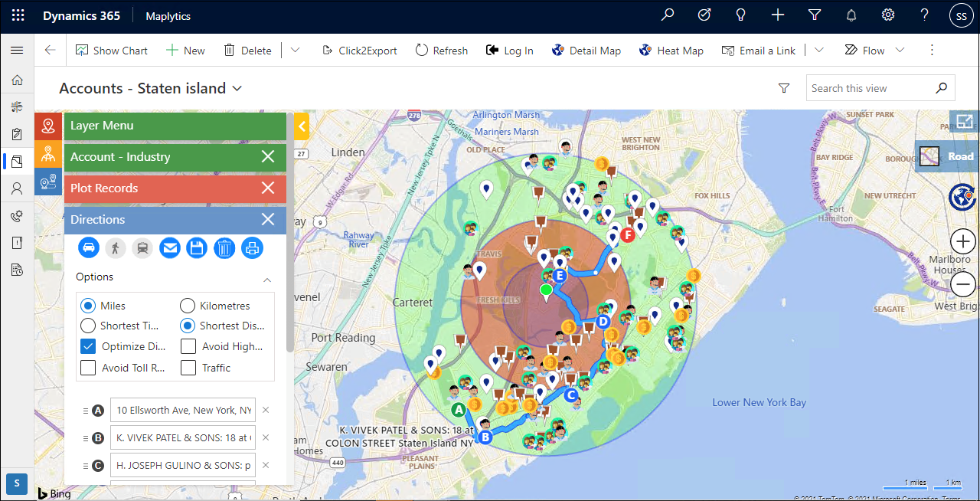Screen dimensions: 980x501
Task: Zoom in on the map
Action: click(x=962, y=242)
